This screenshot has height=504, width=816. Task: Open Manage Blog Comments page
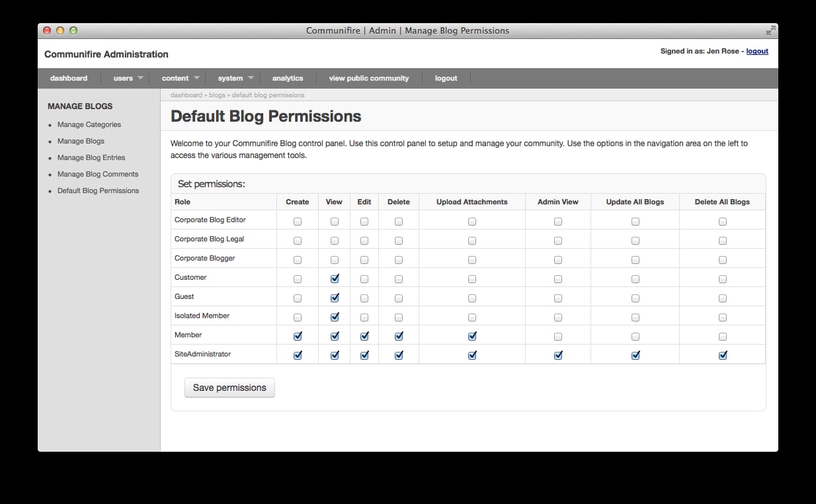[98, 174]
